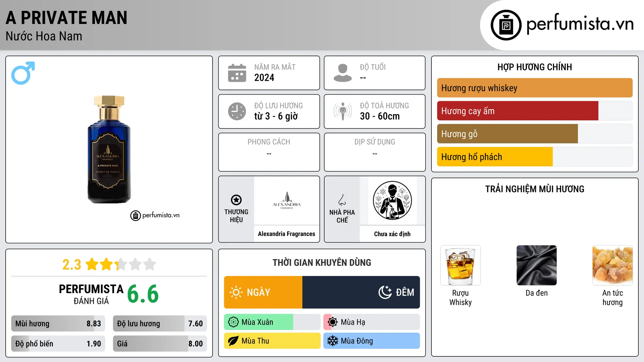644x362 pixels.
Task: Click the An tức hương caption text
Action: coord(613,298)
